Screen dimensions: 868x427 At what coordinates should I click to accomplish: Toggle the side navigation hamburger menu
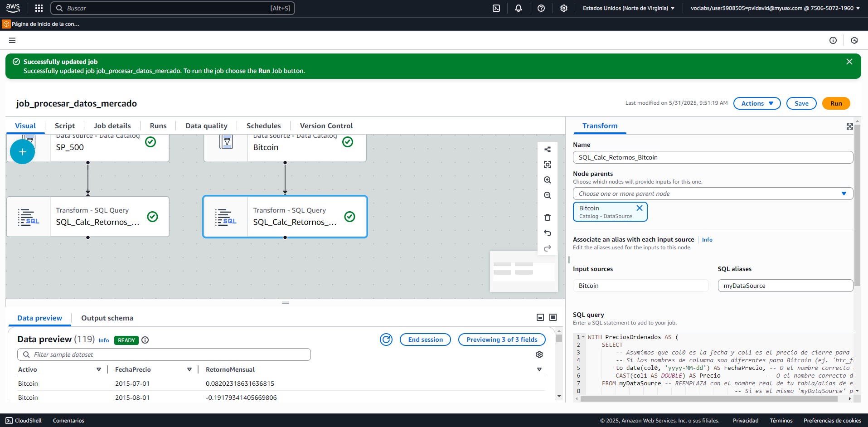click(x=12, y=40)
